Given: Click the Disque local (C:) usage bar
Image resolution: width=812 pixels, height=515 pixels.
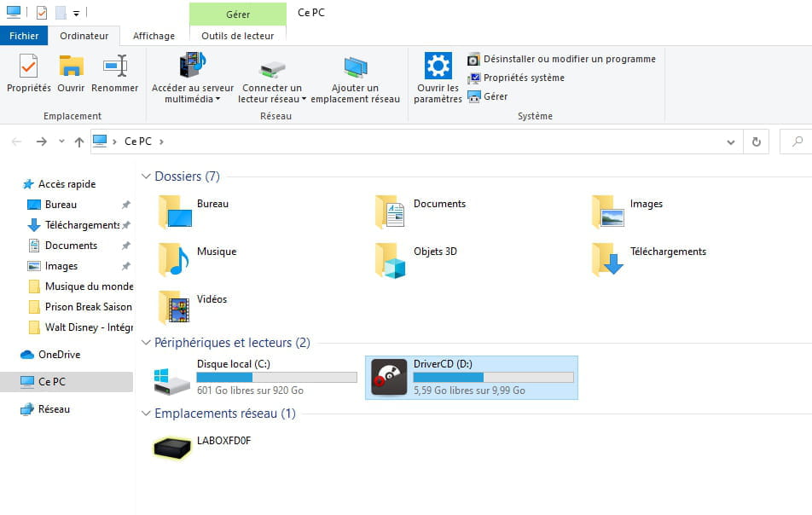Looking at the screenshot, I should click(277, 378).
